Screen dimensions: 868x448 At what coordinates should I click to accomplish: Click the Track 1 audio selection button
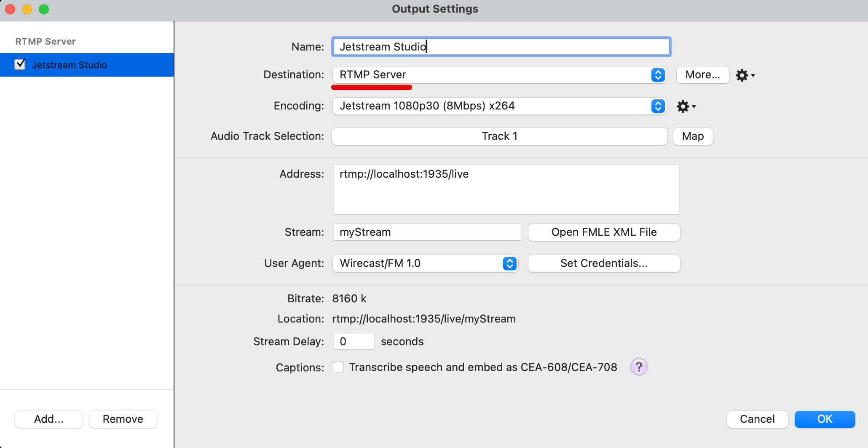pyautogui.click(x=499, y=136)
